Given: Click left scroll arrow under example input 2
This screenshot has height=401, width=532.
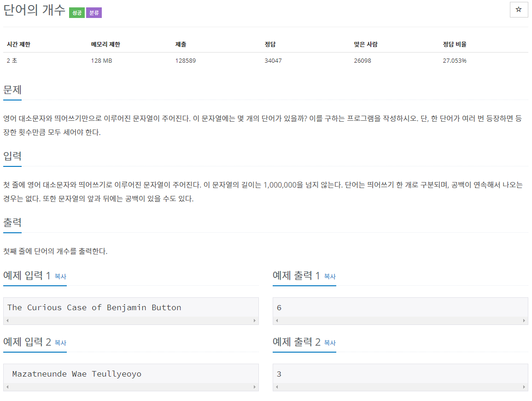Looking at the screenshot, I should 7,387.
